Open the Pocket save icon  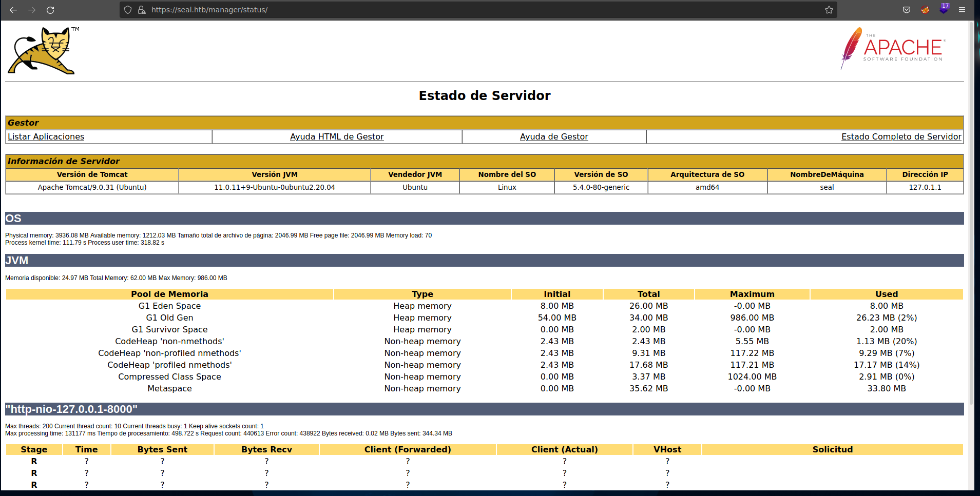coord(907,10)
